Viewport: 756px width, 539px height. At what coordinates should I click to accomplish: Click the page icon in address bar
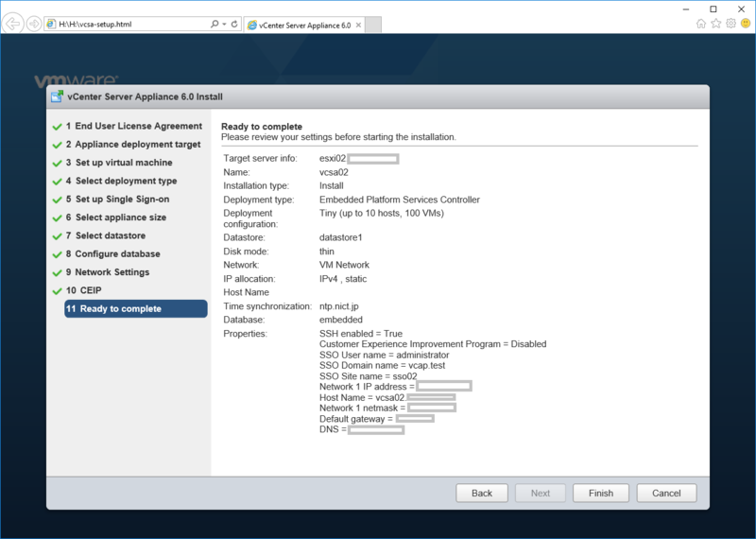pos(52,24)
